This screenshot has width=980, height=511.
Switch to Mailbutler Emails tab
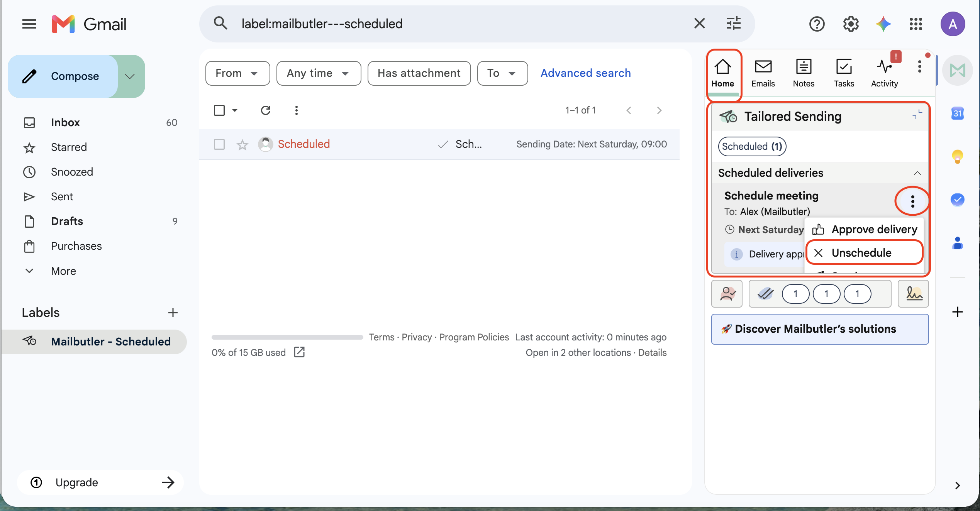click(x=763, y=73)
